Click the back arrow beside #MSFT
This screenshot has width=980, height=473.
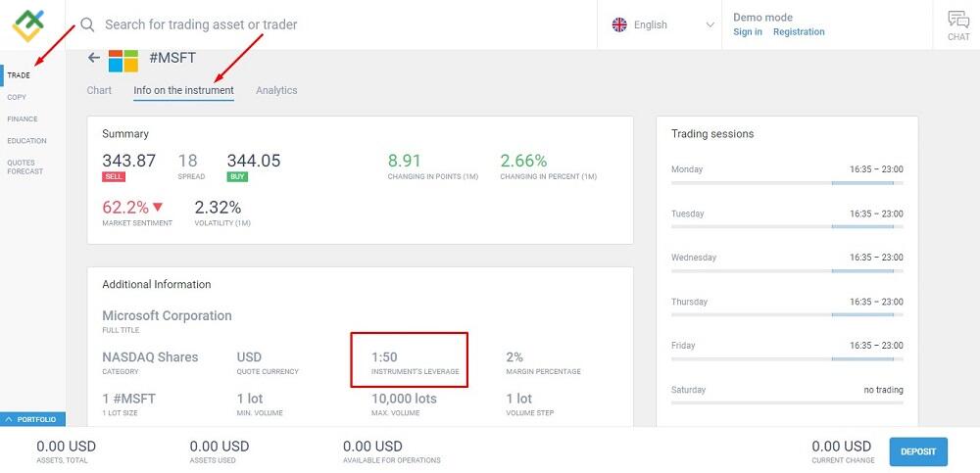(94, 58)
